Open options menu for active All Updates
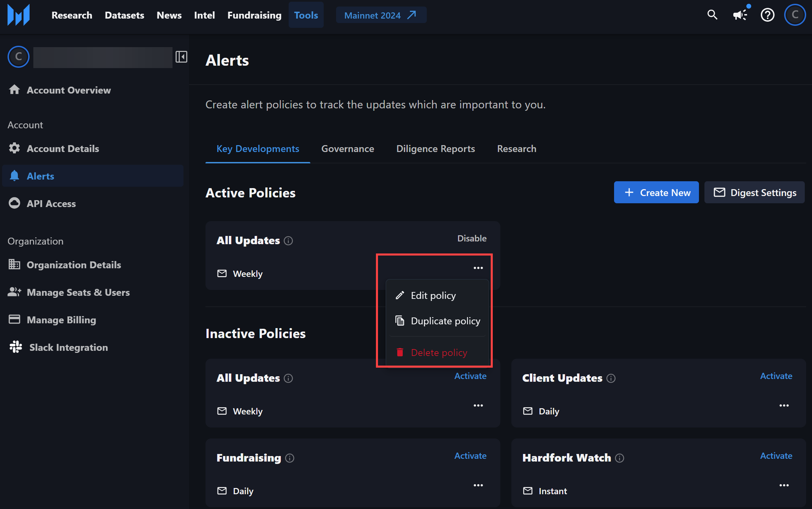The width and height of the screenshot is (812, 509). coord(478,268)
